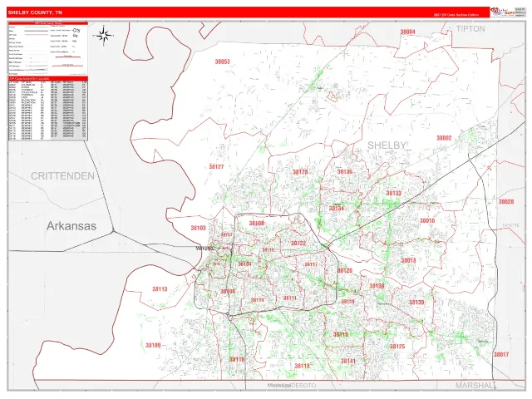
Task: Select ZIP code 38120
Action: 345,270
